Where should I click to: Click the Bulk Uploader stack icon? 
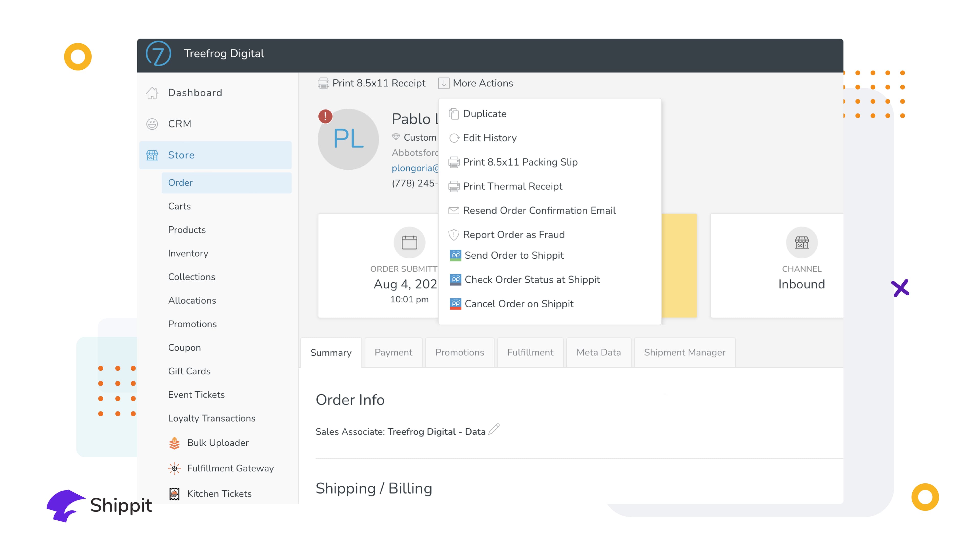coord(174,443)
